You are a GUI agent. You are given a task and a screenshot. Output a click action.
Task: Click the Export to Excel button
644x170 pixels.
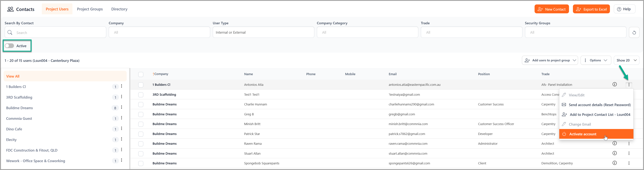pos(591,9)
